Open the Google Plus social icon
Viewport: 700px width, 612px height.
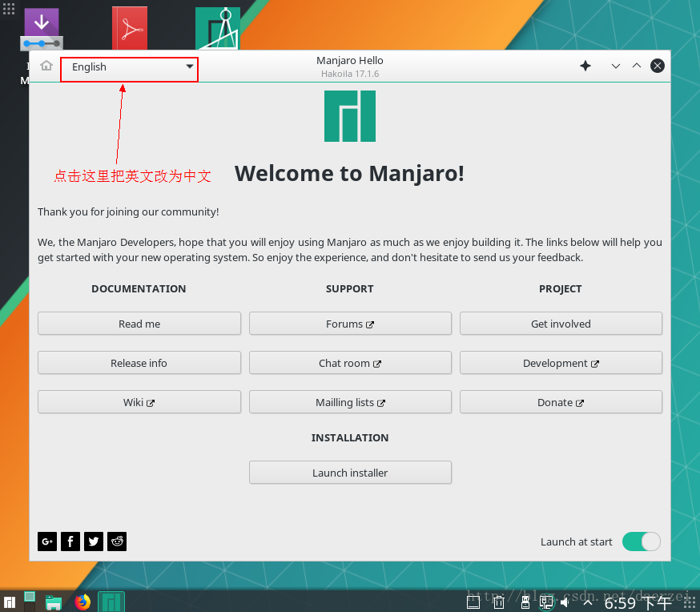pos(47,542)
